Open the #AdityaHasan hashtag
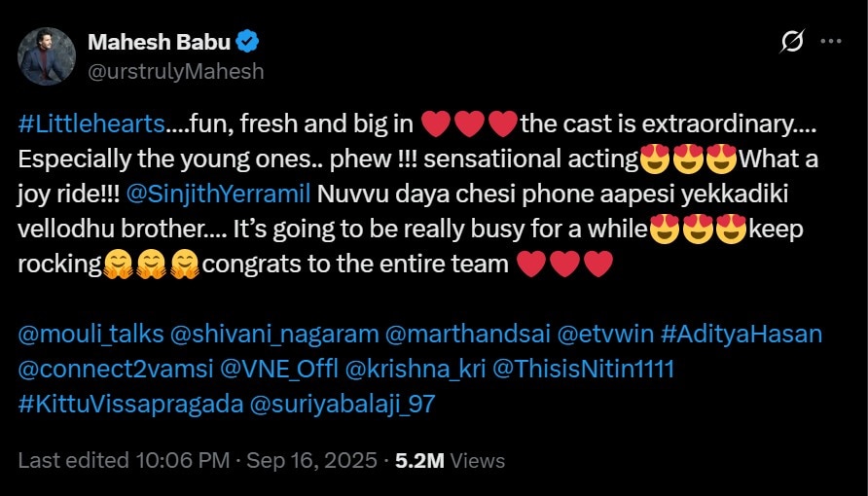The image size is (868, 496). tap(741, 335)
